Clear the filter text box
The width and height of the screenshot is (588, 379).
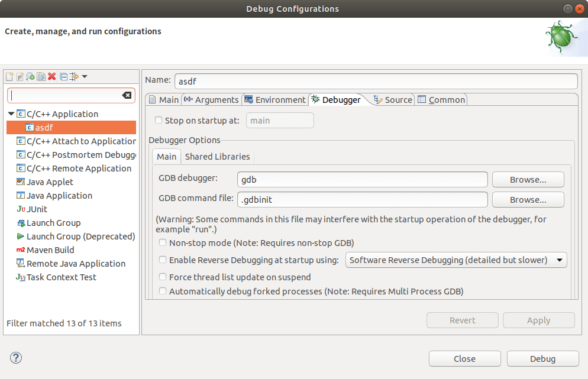[127, 95]
